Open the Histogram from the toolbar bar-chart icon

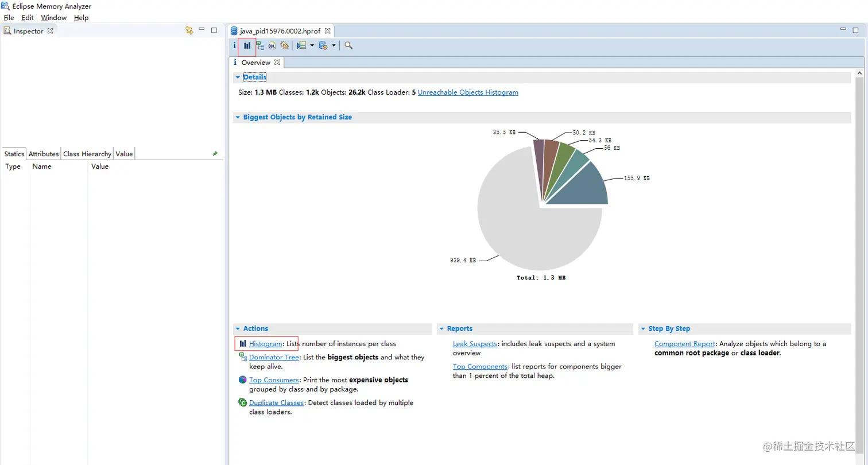tap(247, 45)
